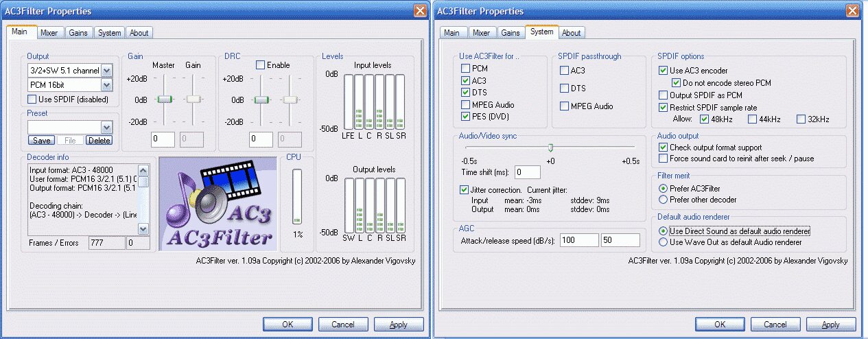Enable PCM under Use AC3Filter for

(x=466, y=69)
